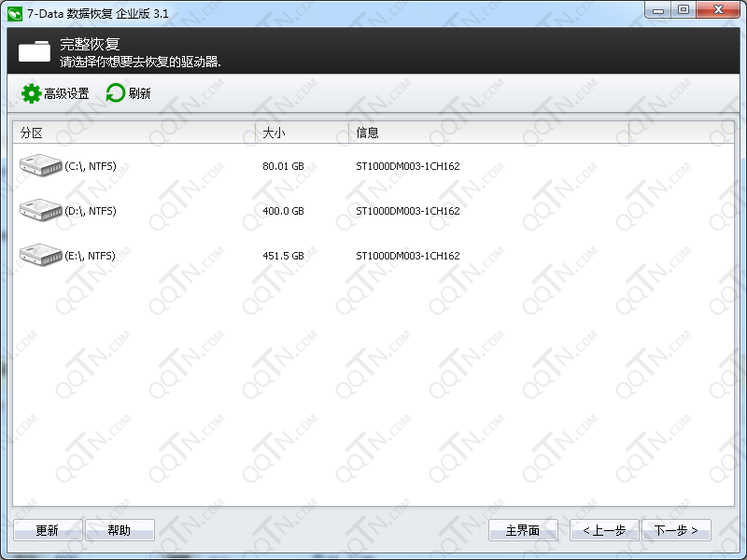Click the green 刷新 refresh icon
Screen dimensions: 747x560
pyautogui.click(x=116, y=93)
